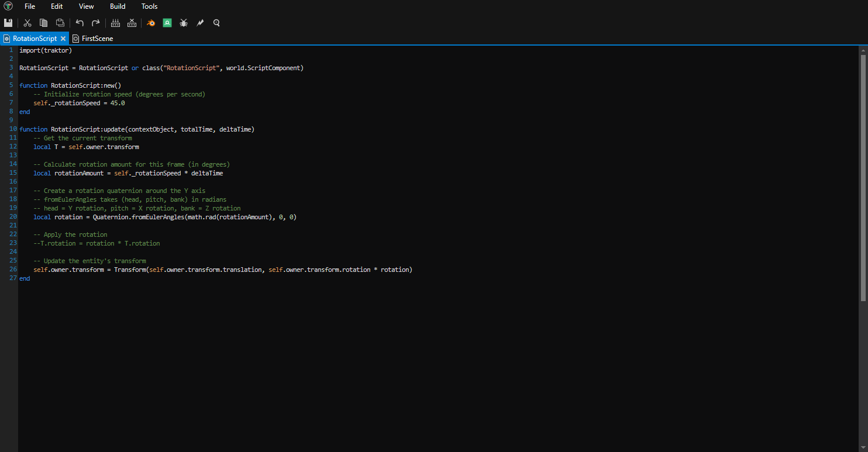
Task: Click line number 20 in the gutter
Action: [12, 216]
